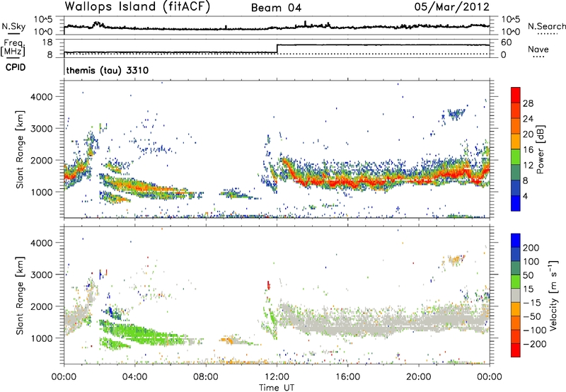
Task: Click the date '05/Mar/2012'
Action: (451, 6)
